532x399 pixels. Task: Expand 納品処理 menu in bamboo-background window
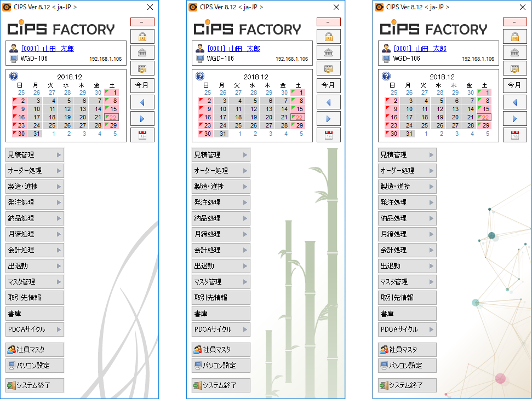[x=221, y=218]
